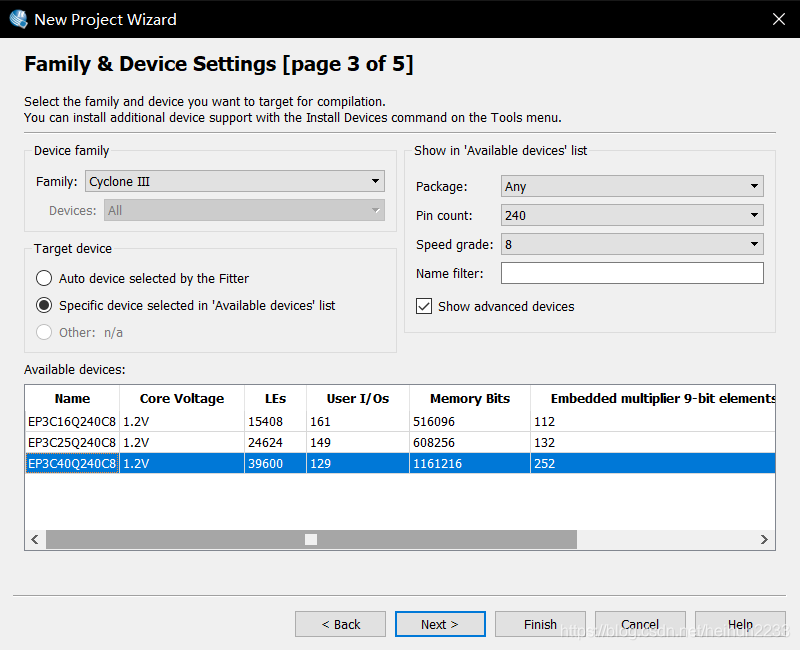Sort devices by the Name column header

pos(72,398)
